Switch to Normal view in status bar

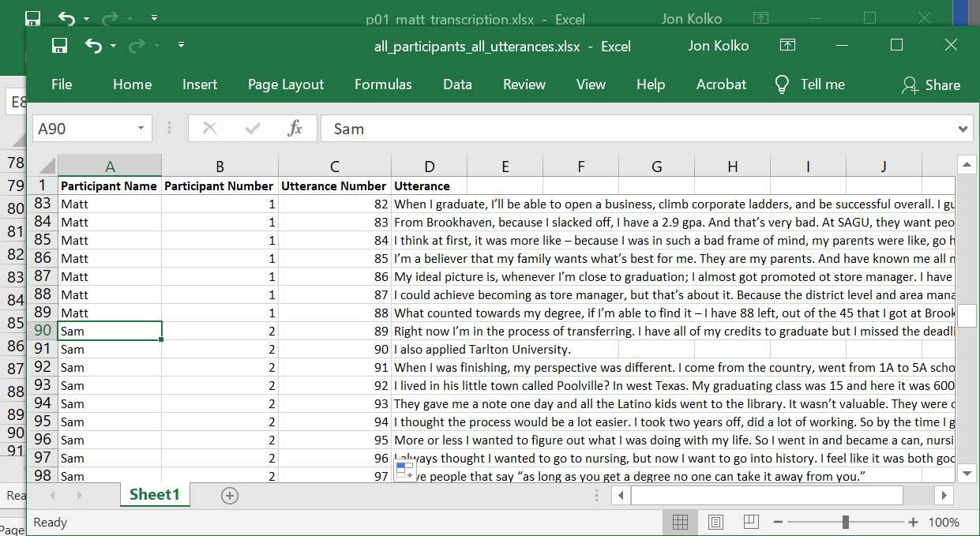[680, 522]
